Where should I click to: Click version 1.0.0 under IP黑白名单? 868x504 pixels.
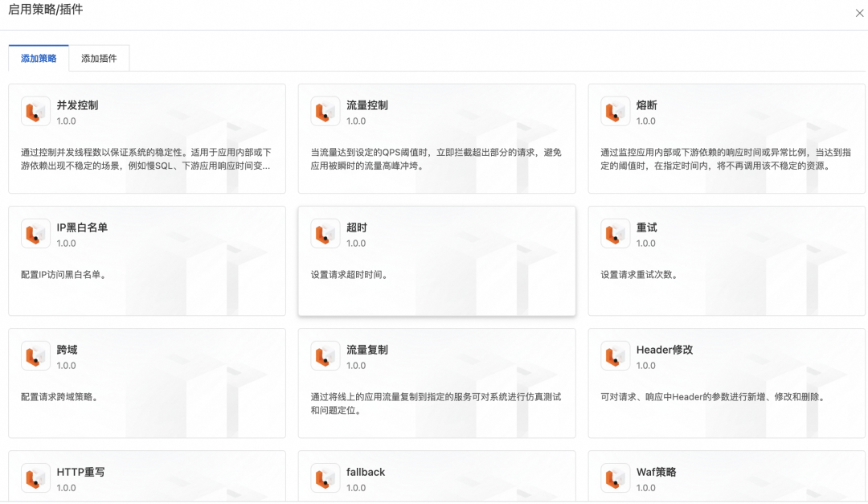(x=67, y=244)
